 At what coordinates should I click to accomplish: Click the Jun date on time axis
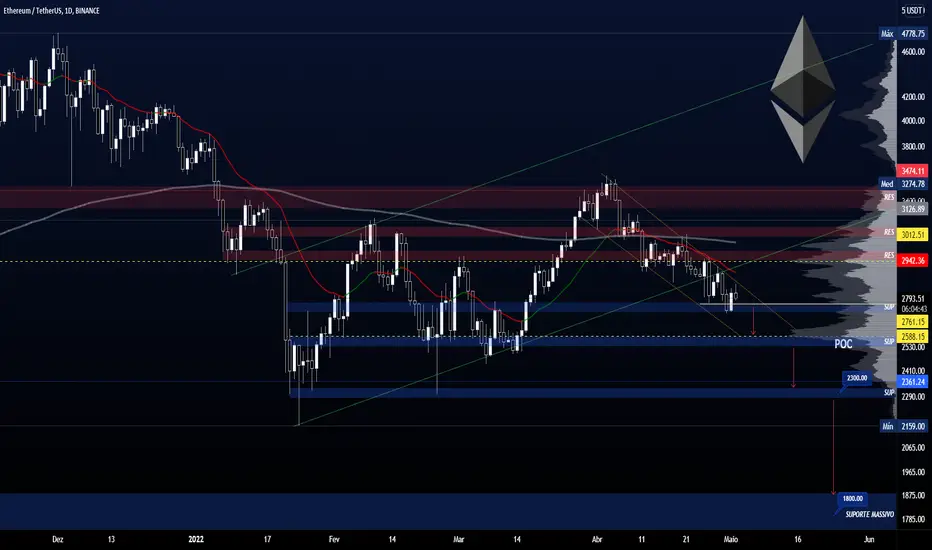click(869, 539)
